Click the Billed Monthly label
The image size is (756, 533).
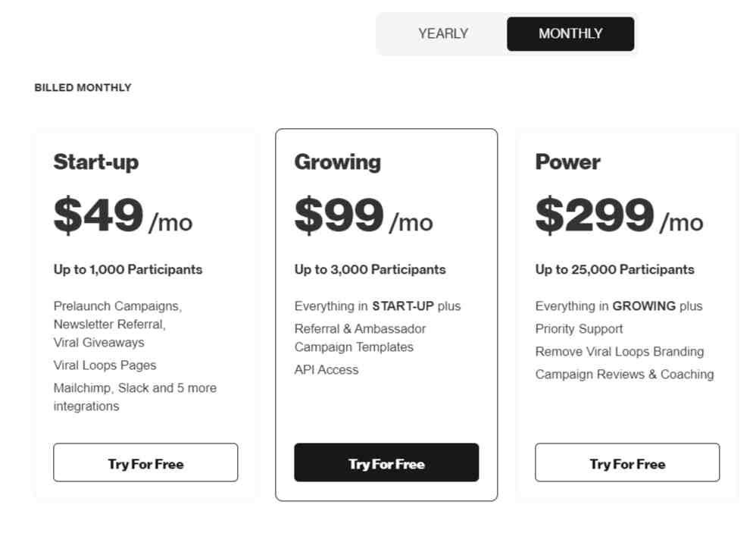pyautogui.click(x=83, y=88)
